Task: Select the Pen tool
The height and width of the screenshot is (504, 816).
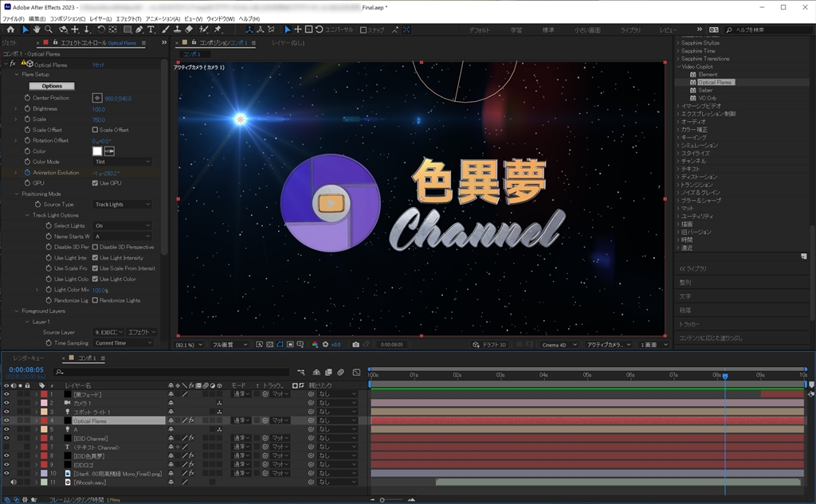Action: coord(139,29)
